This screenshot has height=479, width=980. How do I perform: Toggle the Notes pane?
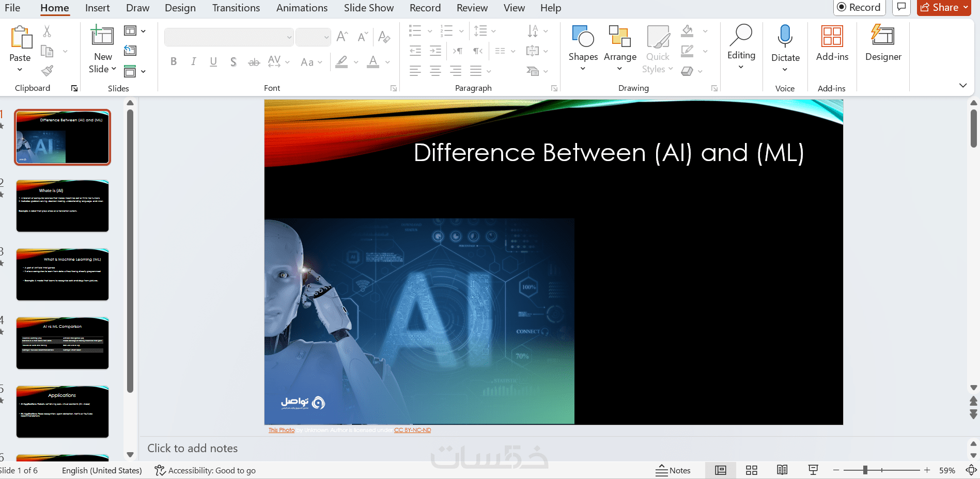pos(673,470)
